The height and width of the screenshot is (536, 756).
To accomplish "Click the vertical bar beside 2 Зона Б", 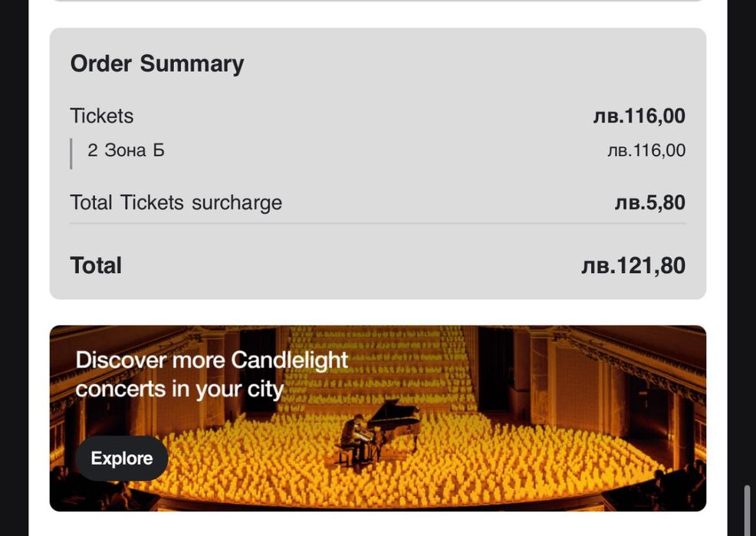I will click(x=71, y=153).
